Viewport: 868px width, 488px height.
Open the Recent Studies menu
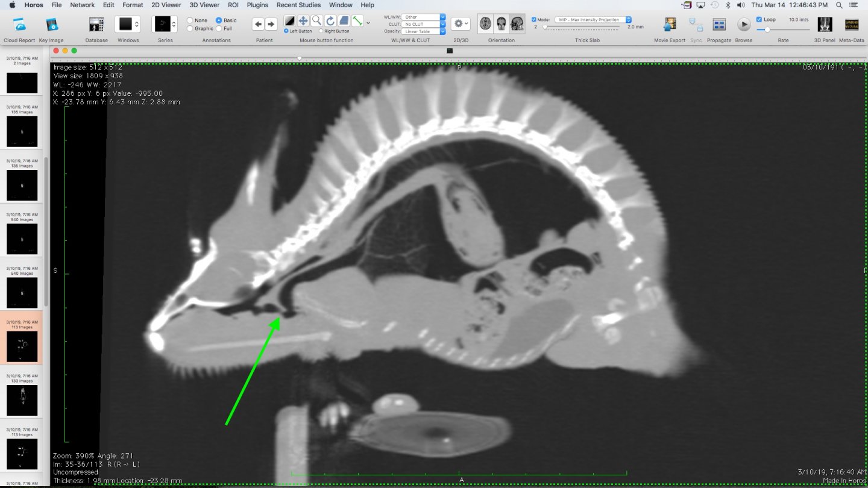pos(298,5)
